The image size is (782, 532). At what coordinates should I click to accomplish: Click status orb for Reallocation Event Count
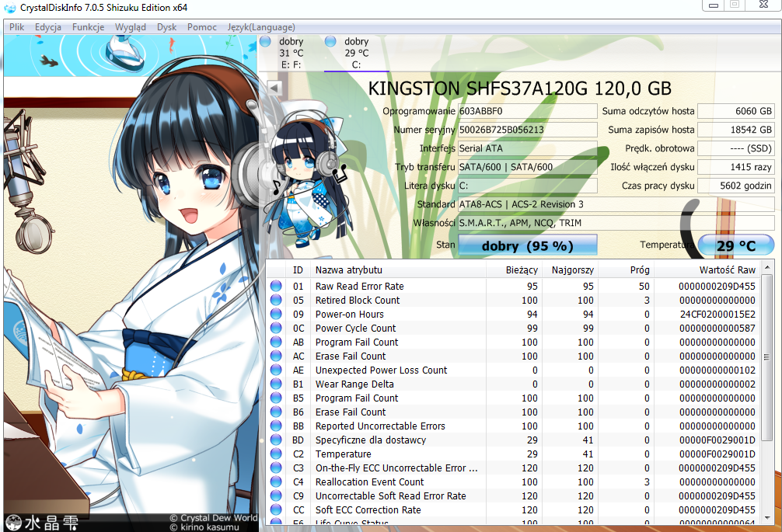pyautogui.click(x=276, y=482)
